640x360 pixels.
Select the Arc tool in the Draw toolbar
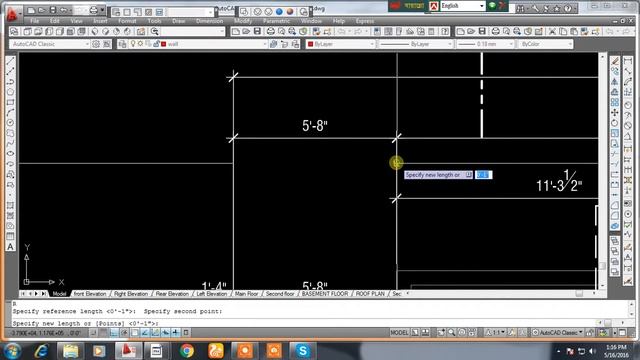click(x=10, y=112)
